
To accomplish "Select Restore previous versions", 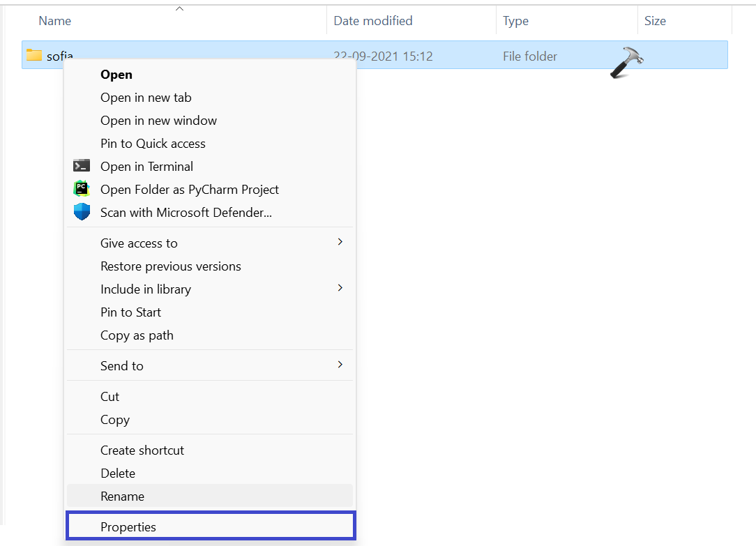I will click(x=170, y=266).
